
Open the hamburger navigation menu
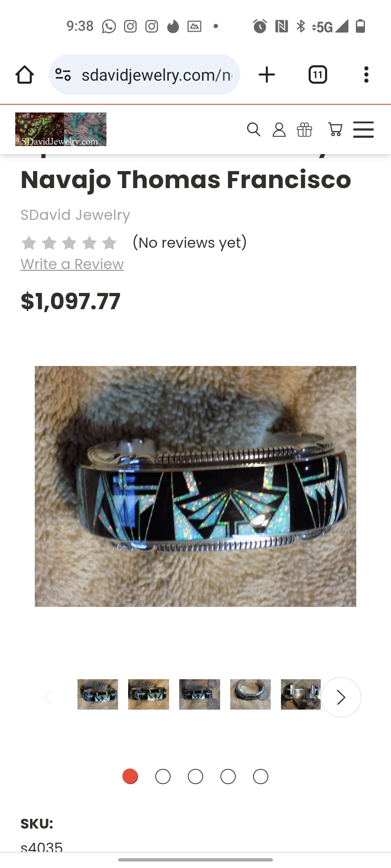[x=363, y=129]
